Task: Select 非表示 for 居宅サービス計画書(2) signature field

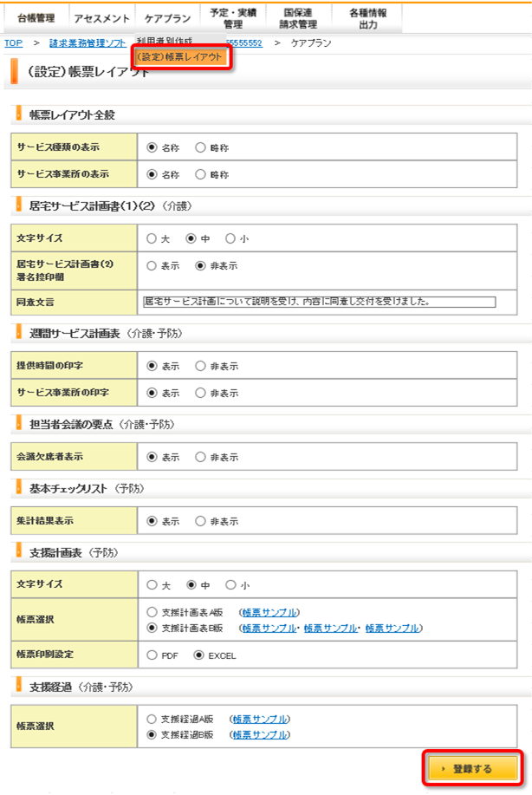Action: [201, 265]
